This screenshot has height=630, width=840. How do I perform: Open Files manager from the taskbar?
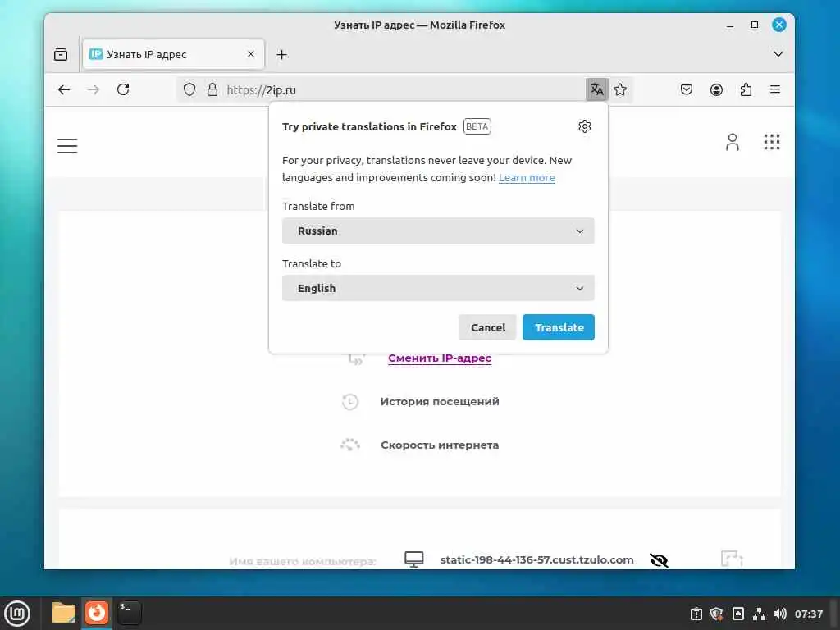point(64,613)
